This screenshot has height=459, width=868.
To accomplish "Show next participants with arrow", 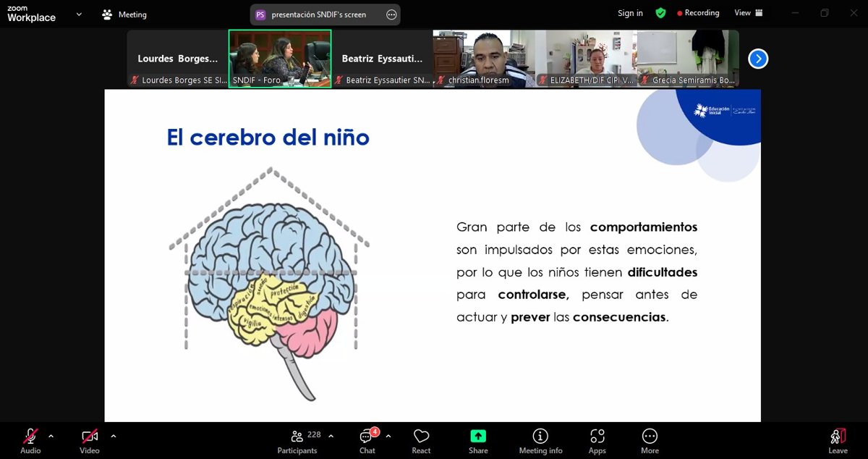I will (757, 59).
